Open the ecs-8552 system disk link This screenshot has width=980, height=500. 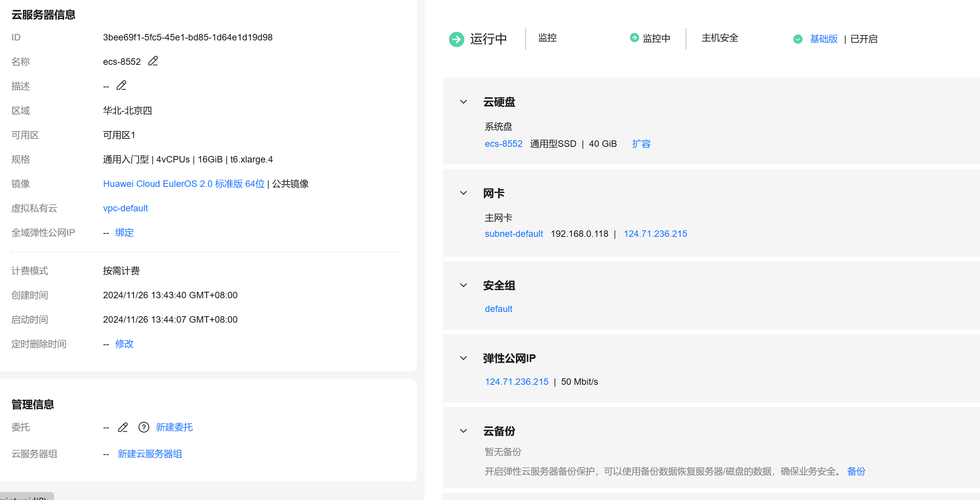[x=504, y=144]
